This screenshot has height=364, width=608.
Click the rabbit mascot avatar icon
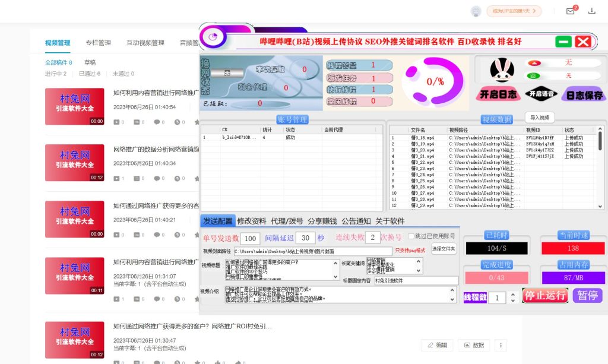(x=502, y=70)
